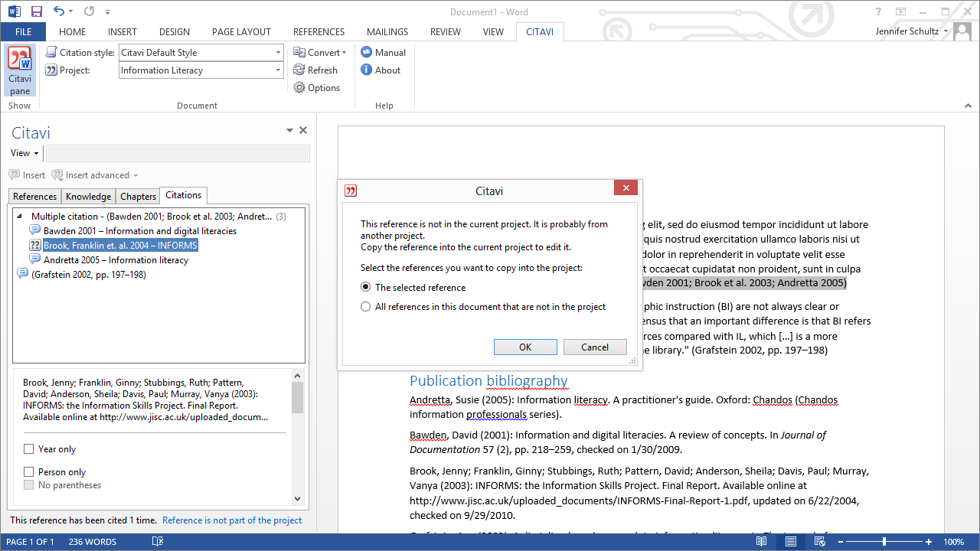Image resolution: width=980 pixels, height=551 pixels.
Task: Open the Knowledge tab in Citavi pane
Action: tap(89, 197)
